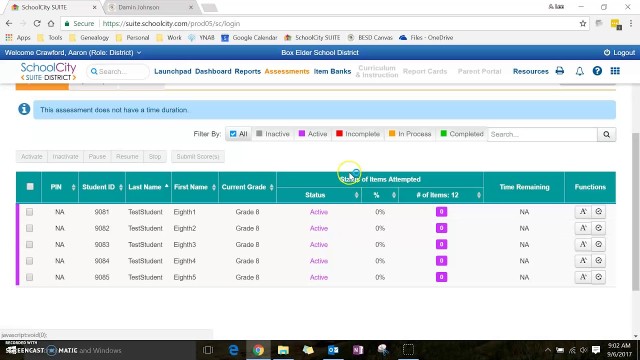
Task: Open the notifications bell
Action: (579, 71)
